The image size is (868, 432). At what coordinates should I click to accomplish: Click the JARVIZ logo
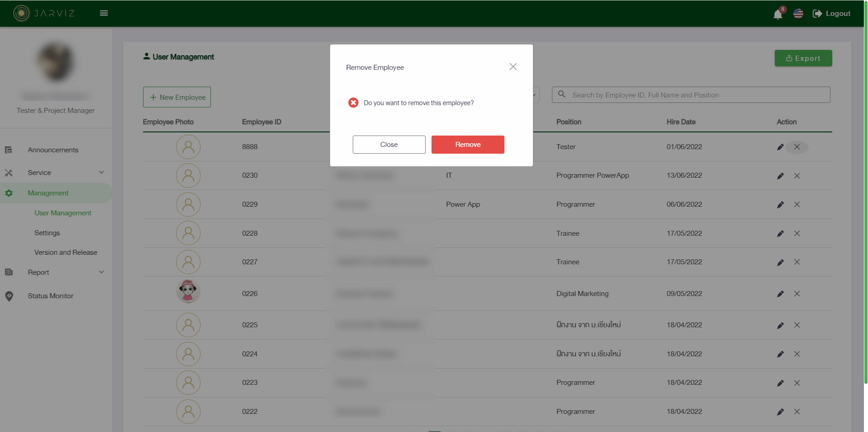[44, 13]
